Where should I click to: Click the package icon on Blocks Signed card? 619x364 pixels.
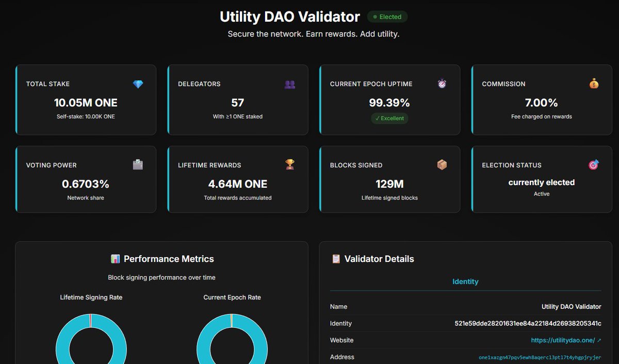[442, 165]
